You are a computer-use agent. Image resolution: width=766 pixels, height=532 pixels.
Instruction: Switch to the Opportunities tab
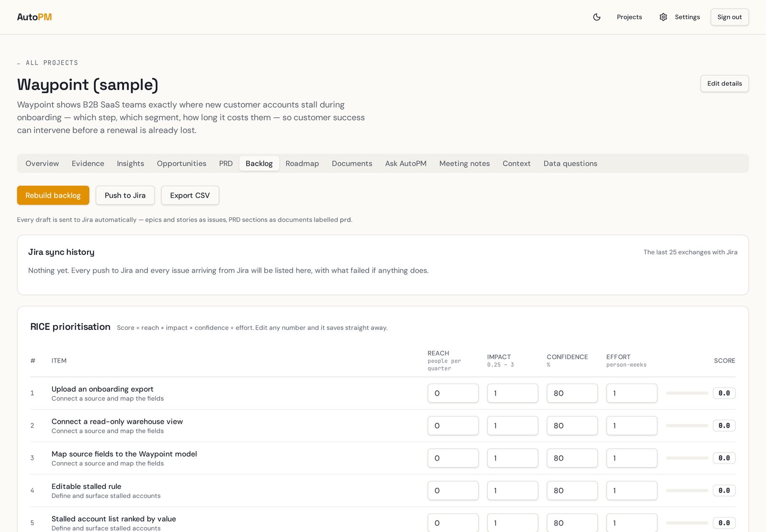click(181, 163)
